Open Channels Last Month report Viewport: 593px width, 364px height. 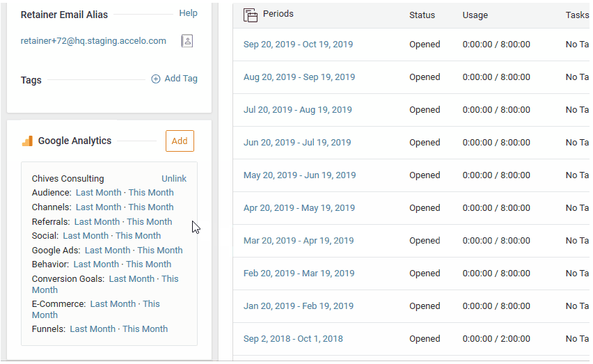point(98,207)
